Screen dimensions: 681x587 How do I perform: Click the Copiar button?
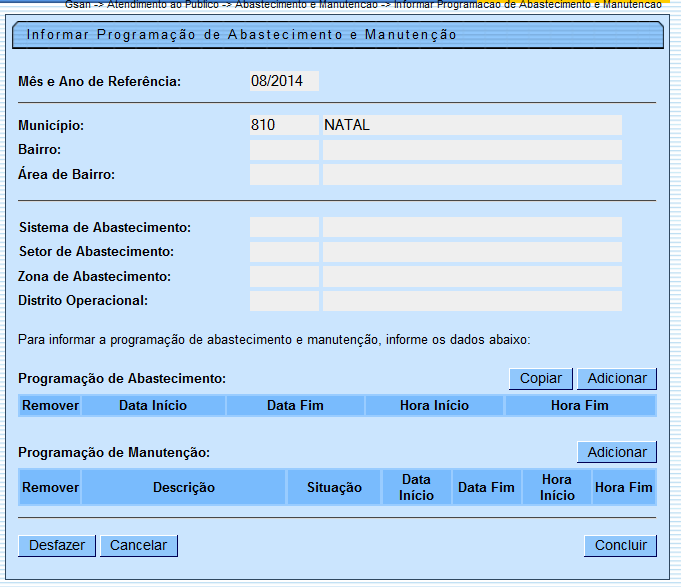(x=541, y=379)
